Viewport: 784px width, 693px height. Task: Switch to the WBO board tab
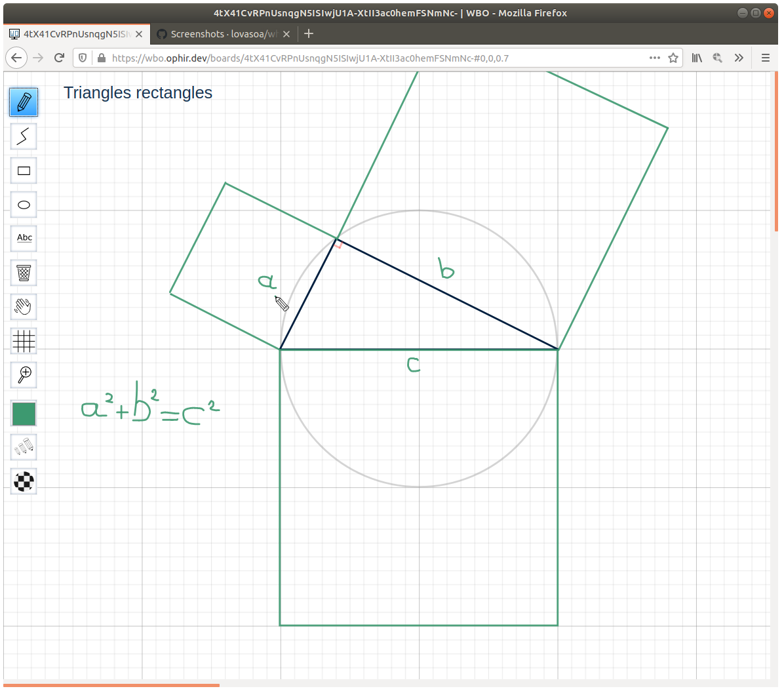(77, 34)
